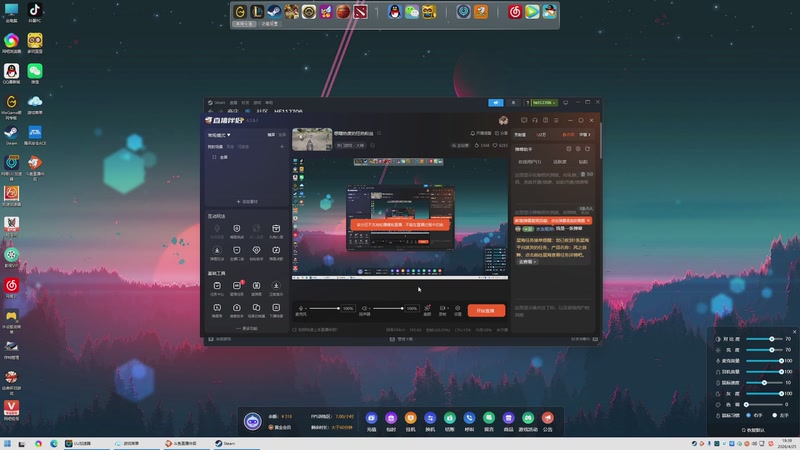Mute the microphone icon beside volume slider
Image resolution: width=800 pixels, height=450 pixels.
coord(301,308)
